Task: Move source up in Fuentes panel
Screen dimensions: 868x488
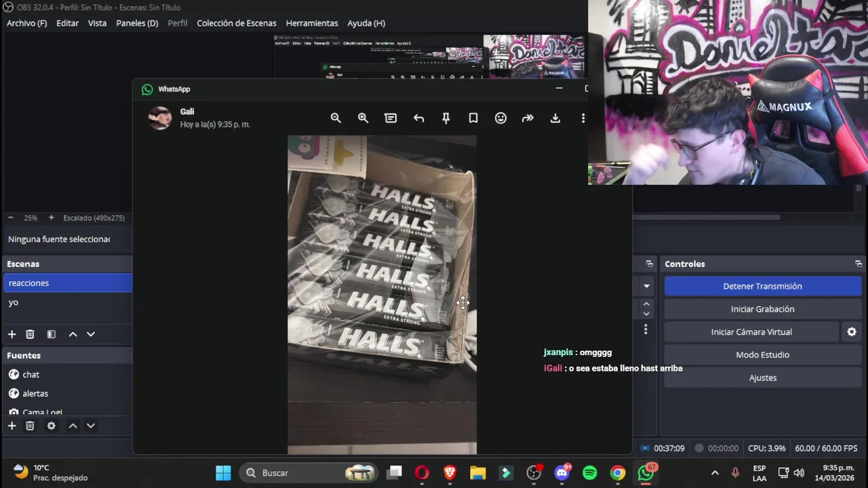Action: 73,426
